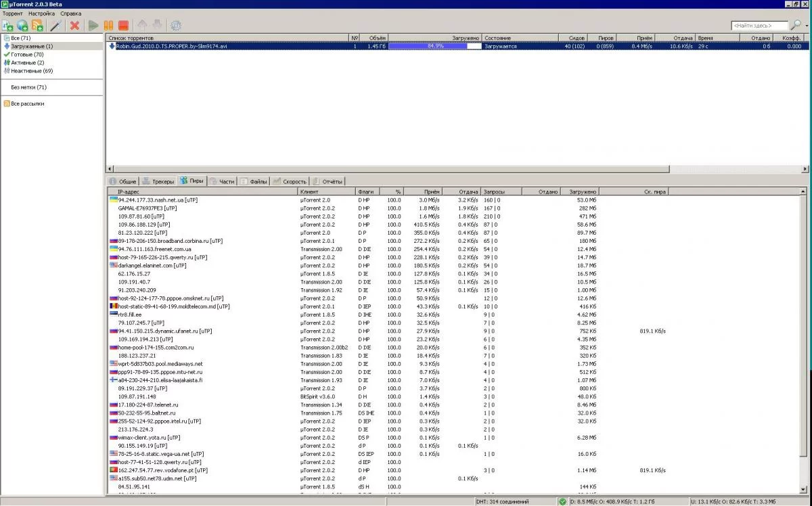Click the 84.9% torrent progress bar

(435, 46)
